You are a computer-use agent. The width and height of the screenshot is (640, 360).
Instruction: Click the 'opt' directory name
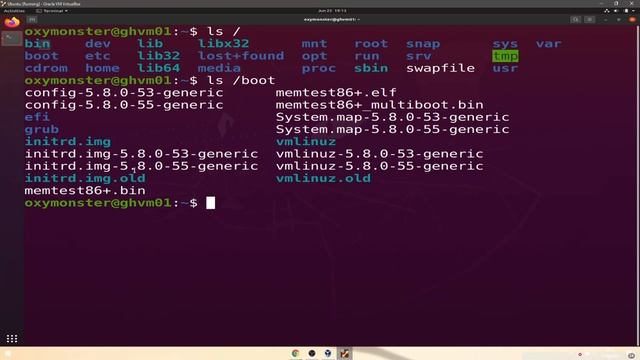(314, 56)
